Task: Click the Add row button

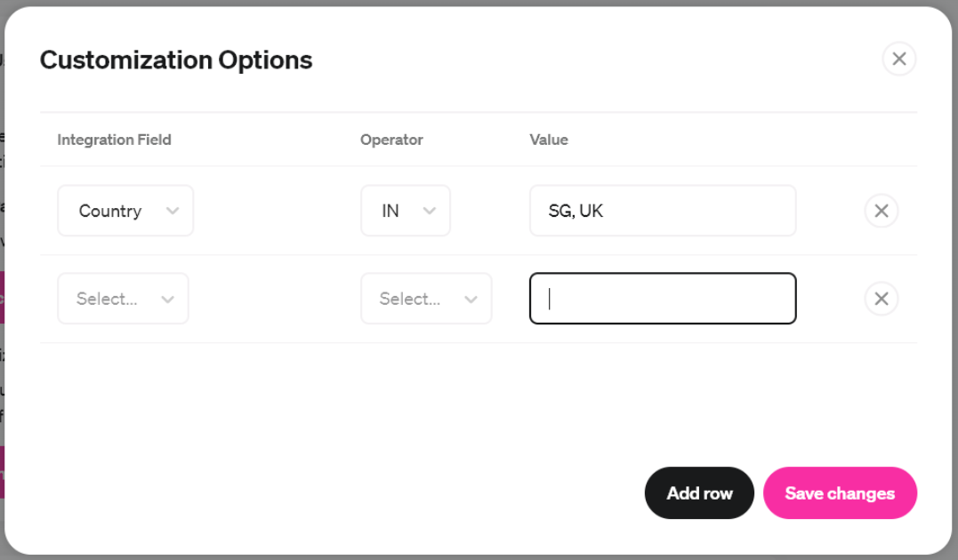Action: tap(699, 492)
